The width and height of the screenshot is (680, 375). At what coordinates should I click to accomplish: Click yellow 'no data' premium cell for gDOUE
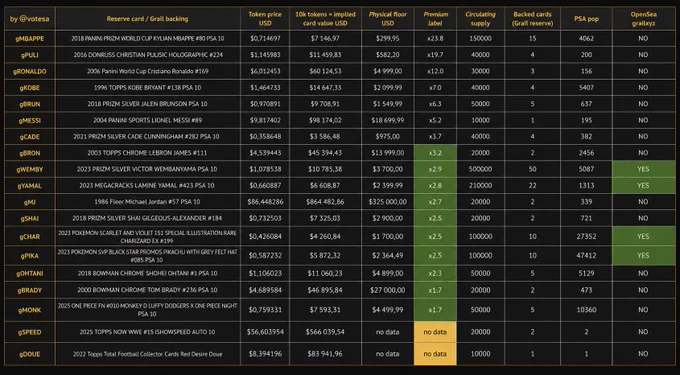tap(435, 354)
